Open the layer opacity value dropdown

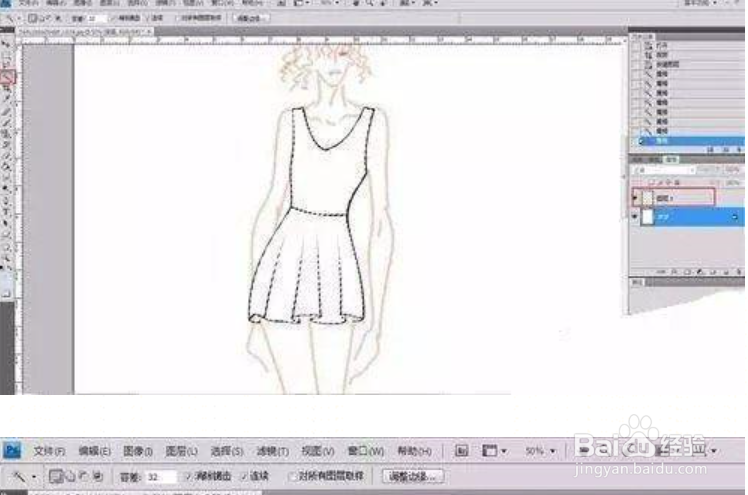point(733,170)
